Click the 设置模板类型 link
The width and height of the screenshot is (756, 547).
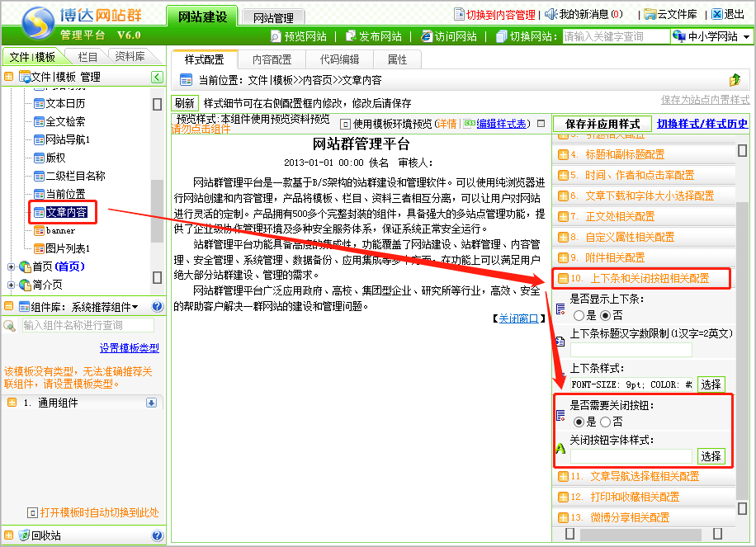[129, 348]
